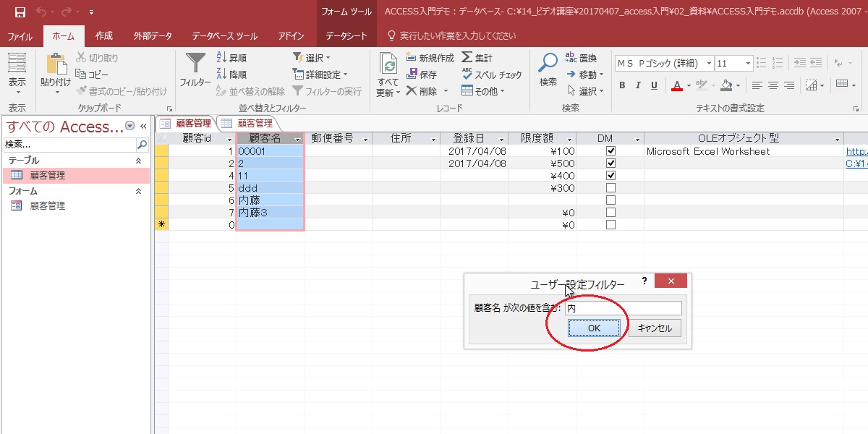Click the 貼り付け (Paste) clipboard icon
868x434 pixels.
click(x=56, y=64)
